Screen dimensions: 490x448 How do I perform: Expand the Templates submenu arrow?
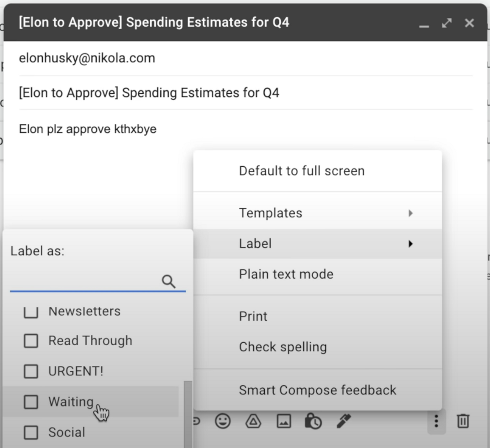[411, 213]
